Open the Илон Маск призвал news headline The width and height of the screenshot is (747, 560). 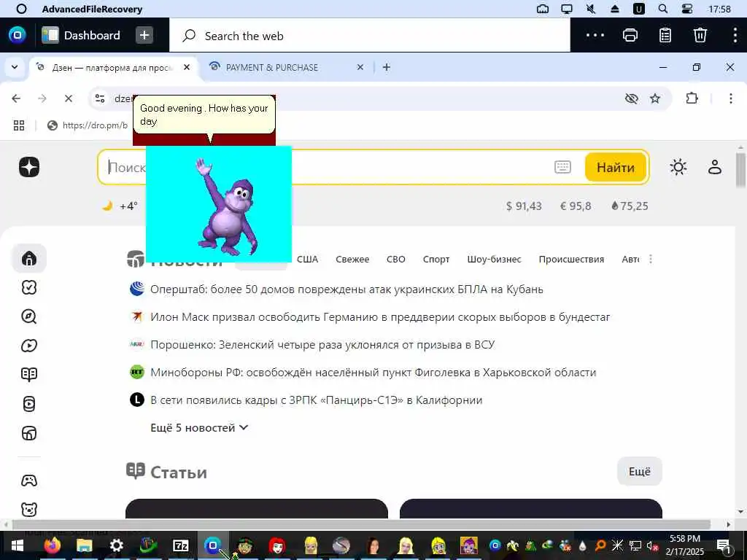click(x=379, y=316)
